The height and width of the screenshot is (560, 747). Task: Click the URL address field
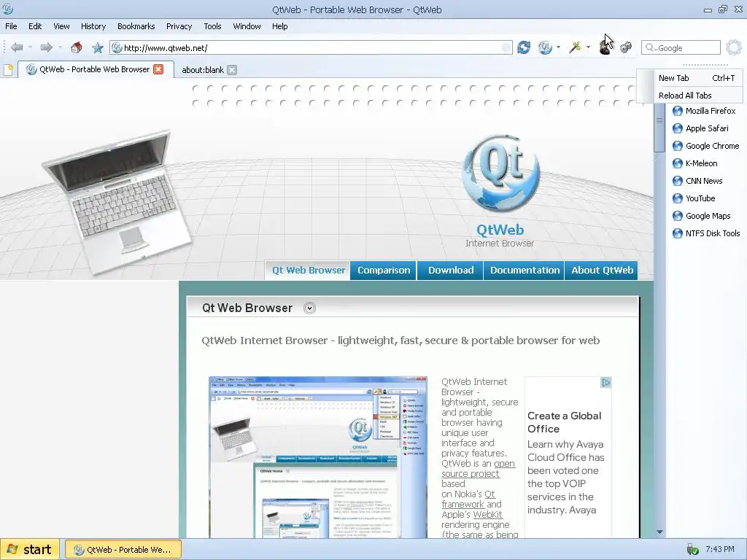[311, 47]
